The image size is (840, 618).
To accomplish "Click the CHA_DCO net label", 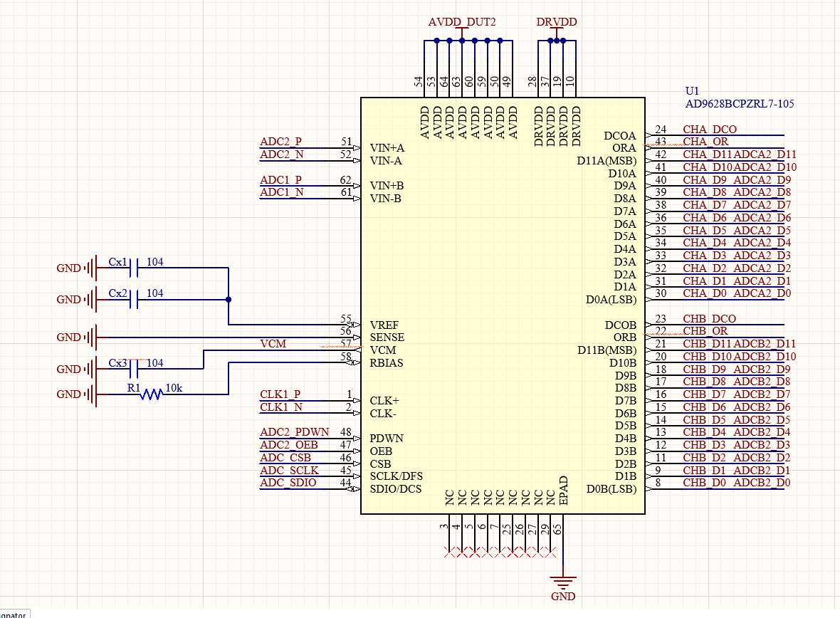I will (x=709, y=130).
